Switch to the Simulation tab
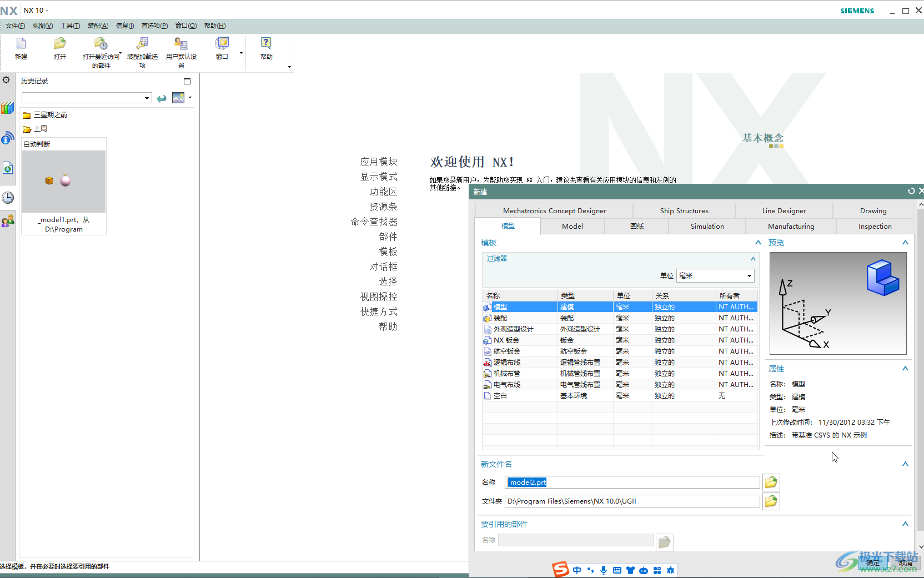Viewport: 924px width, 578px height. coord(707,227)
